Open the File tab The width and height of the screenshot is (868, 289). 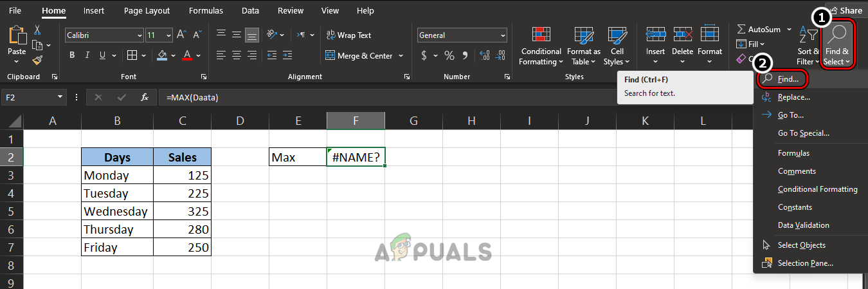point(15,11)
